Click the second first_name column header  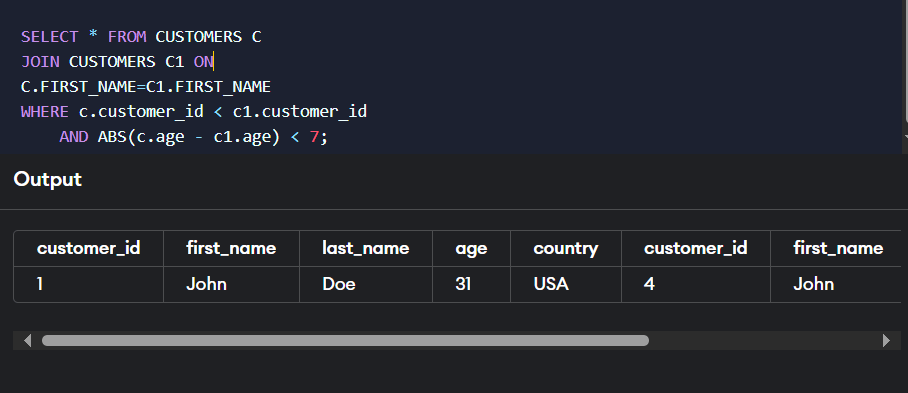click(x=836, y=248)
